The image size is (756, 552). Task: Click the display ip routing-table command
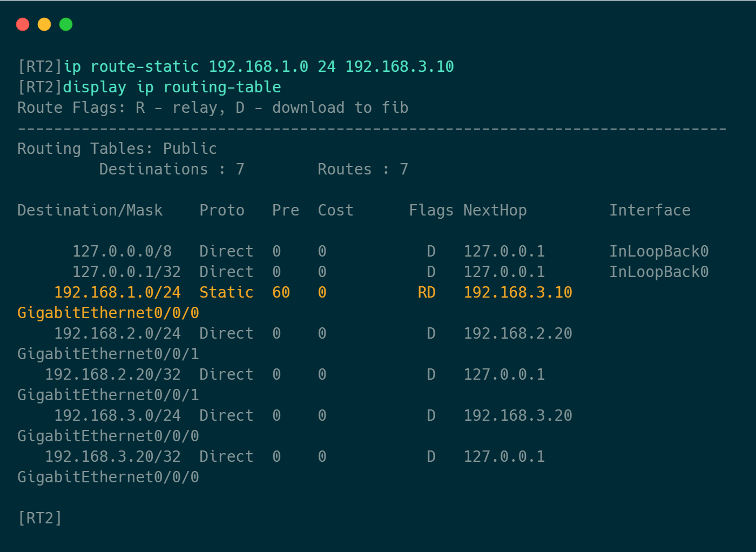(x=172, y=87)
